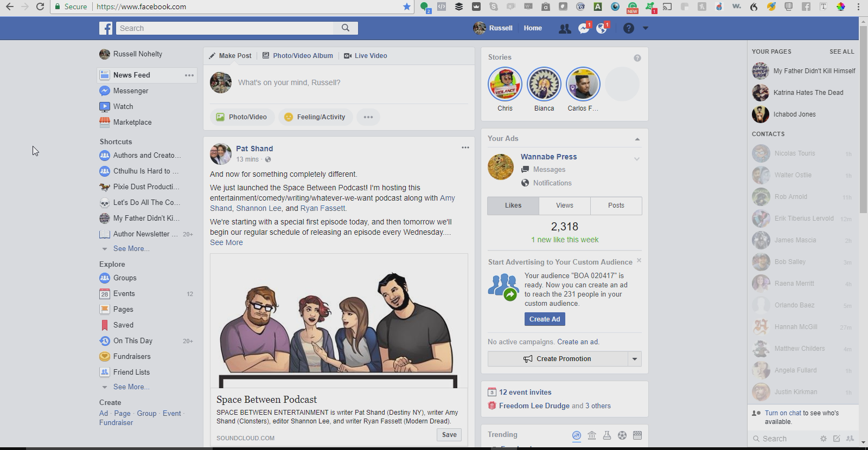This screenshot has width=868, height=450.
Task: Click the What's on your mind field
Action: click(x=289, y=83)
